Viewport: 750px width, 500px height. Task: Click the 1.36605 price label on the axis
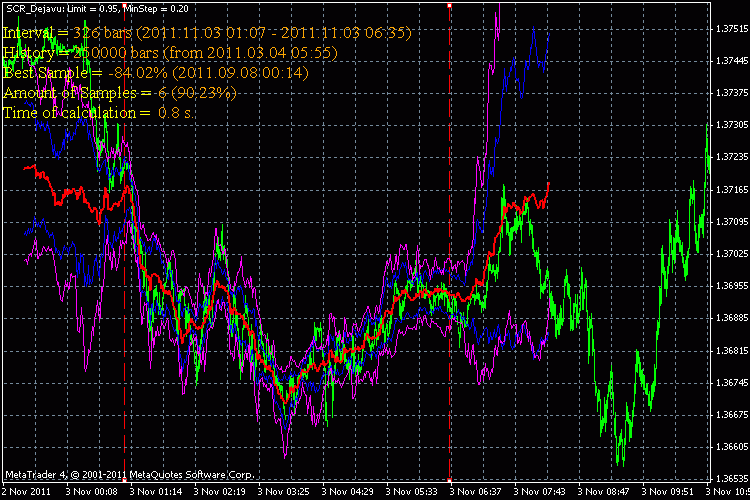click(x=727, y=447)
